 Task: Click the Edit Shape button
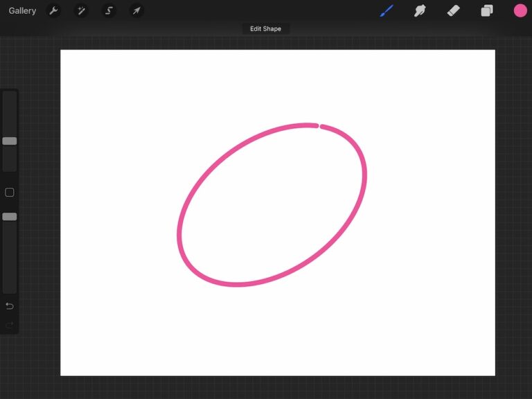[265, 29]
